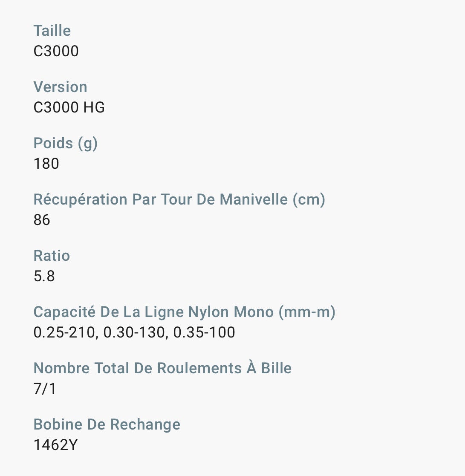The width and height of the screenshot is (465, 476).
Task: Click the Version label
Action: coord(60,87)
